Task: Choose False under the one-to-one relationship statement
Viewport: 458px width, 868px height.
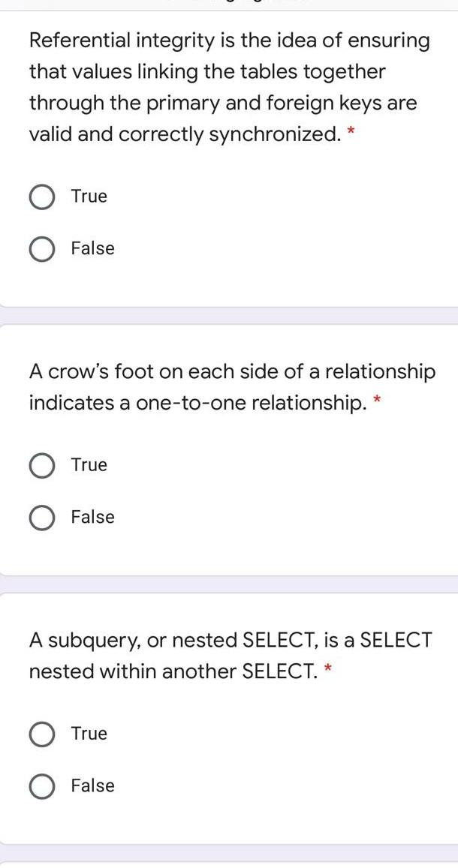Action: point(43,516)
